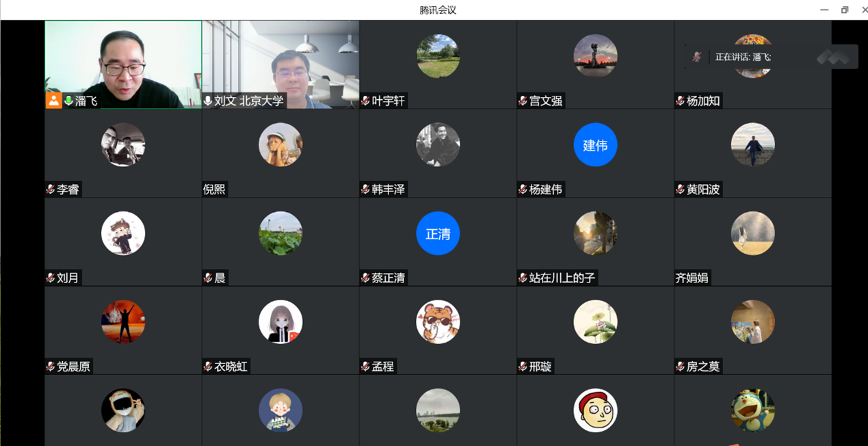The height and width of the screenshot is (446, 868).
Task: Click the muted mic icon beside 邢璇
Action: click(523, 367)
